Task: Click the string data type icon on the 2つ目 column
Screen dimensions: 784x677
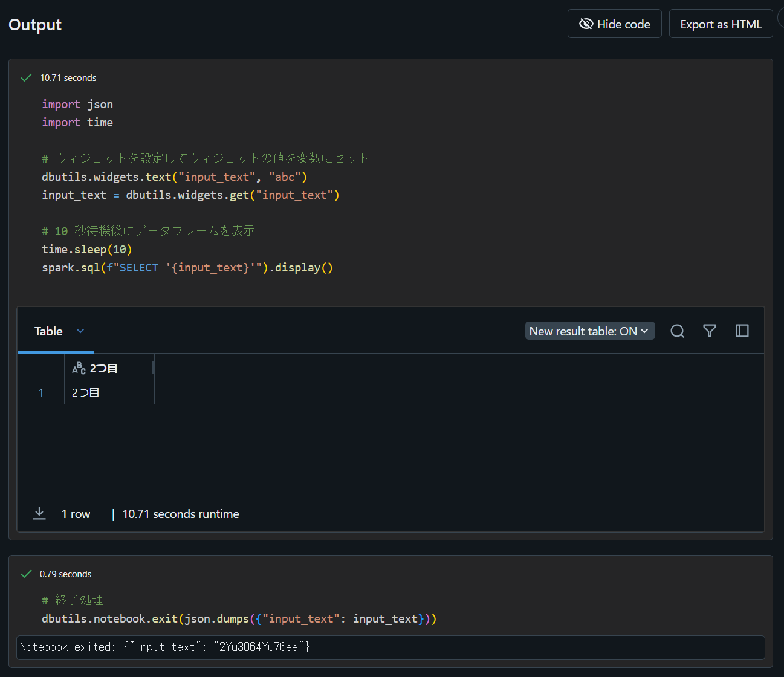Action: tap(79, 368)
